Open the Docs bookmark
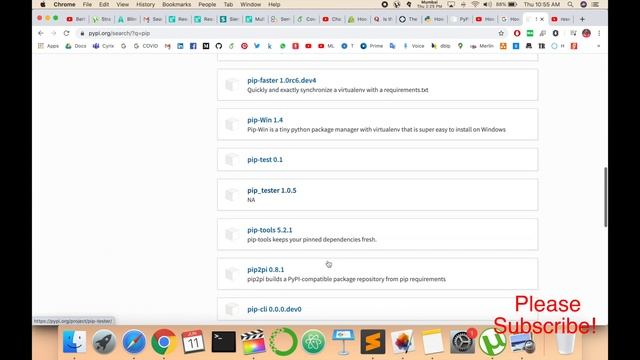Viewport: 640px width, 360px height. click(76, 46)
